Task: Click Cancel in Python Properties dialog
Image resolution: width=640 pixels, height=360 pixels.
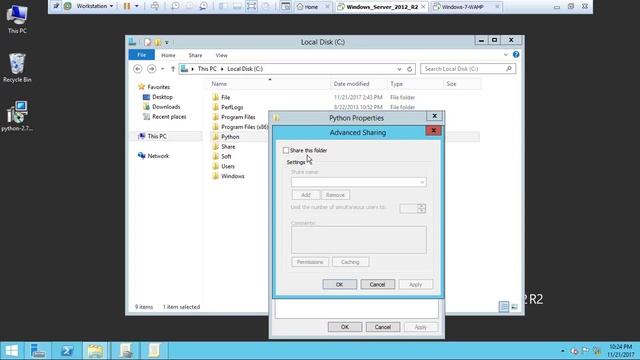Action: point(382,327)
